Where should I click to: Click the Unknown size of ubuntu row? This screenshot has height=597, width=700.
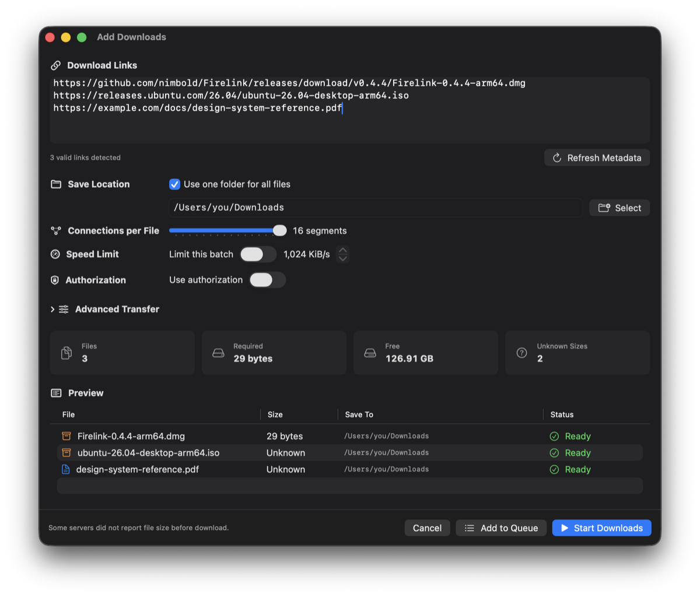click(286, 453)
